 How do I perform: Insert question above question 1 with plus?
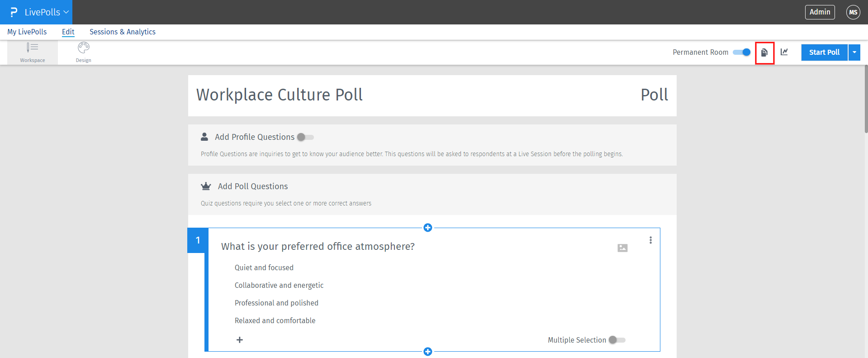coord(427,228)
